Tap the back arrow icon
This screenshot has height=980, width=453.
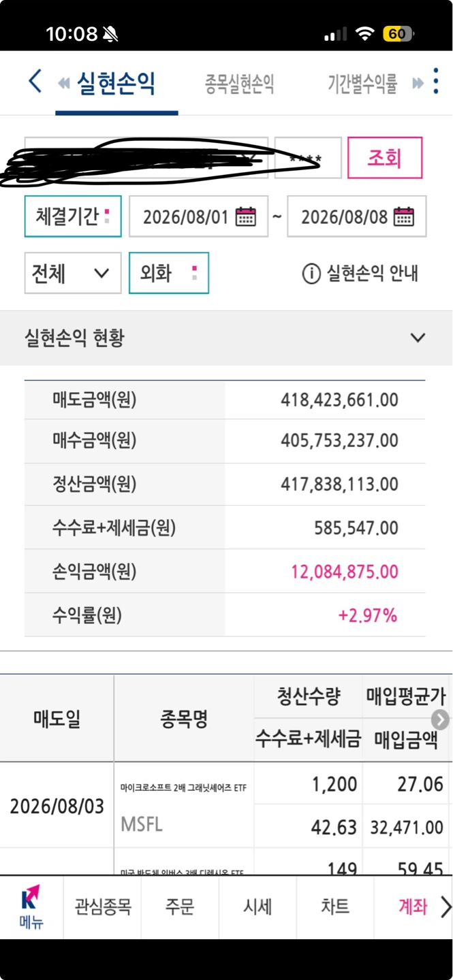click(35, 82)
